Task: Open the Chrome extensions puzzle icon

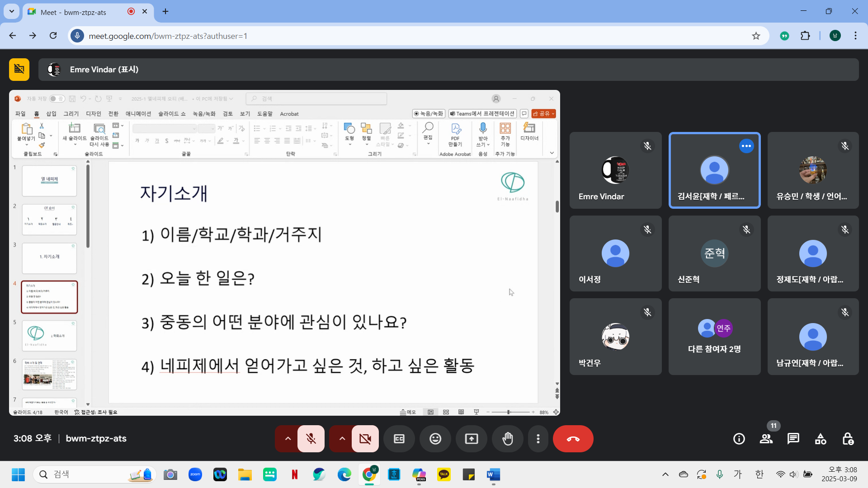Action: [805, 36]
